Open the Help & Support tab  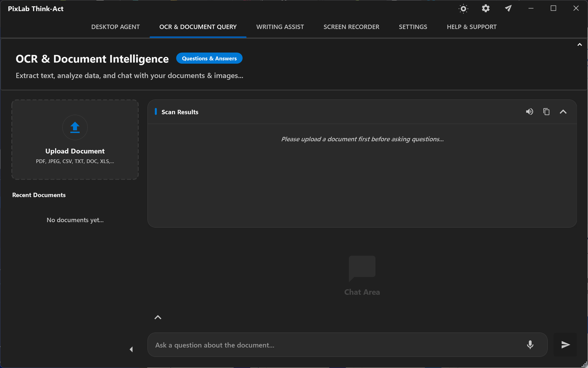tap(471, 27)
